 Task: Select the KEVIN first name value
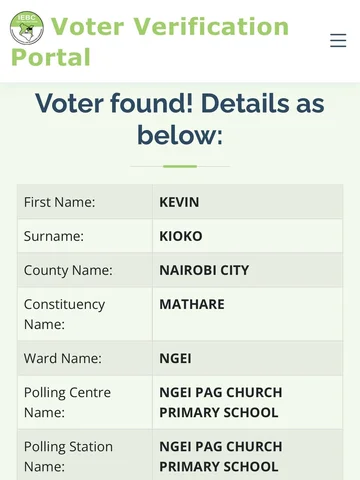[179, 202]
